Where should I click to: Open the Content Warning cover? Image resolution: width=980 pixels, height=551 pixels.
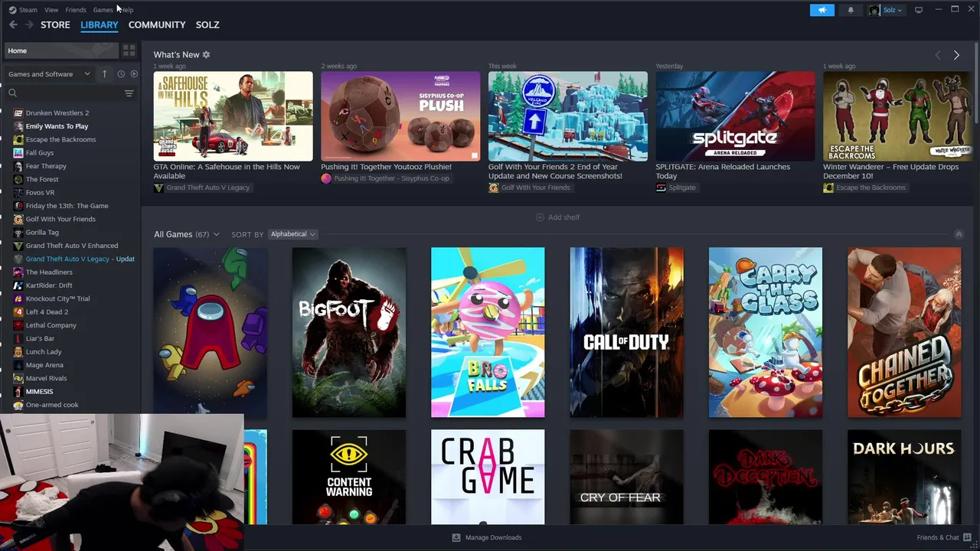click(349, 477)
